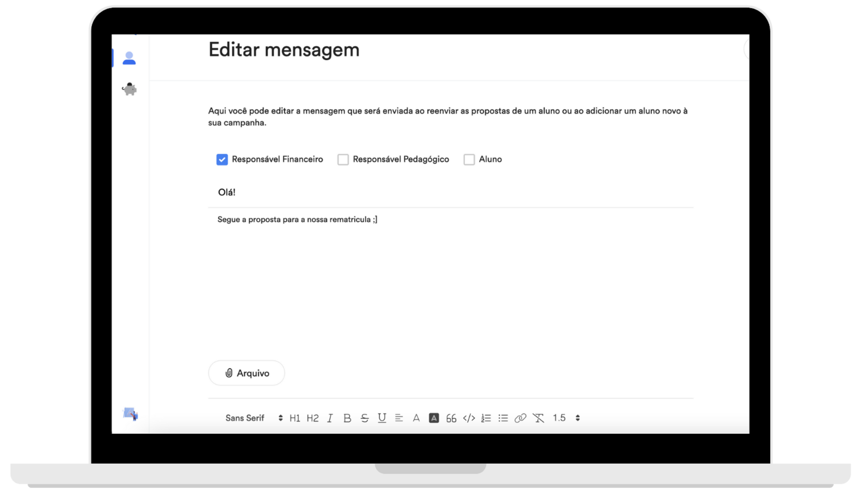Screen dimensions: 868x502
Task: Insert a hyperlink with the link icon
Action: point(521,418)
